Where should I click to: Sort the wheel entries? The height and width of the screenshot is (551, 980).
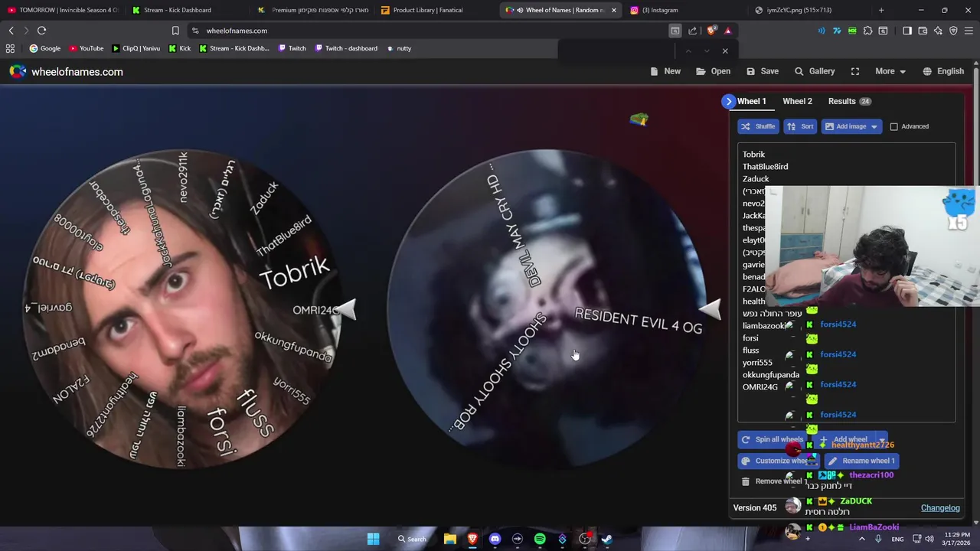click(800, 126)
